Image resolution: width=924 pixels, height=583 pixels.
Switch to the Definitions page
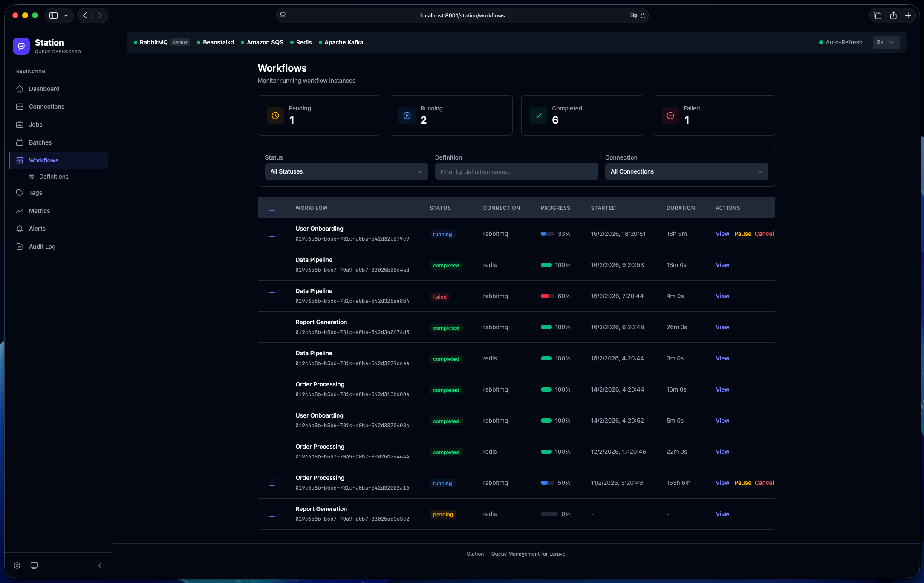54,176
